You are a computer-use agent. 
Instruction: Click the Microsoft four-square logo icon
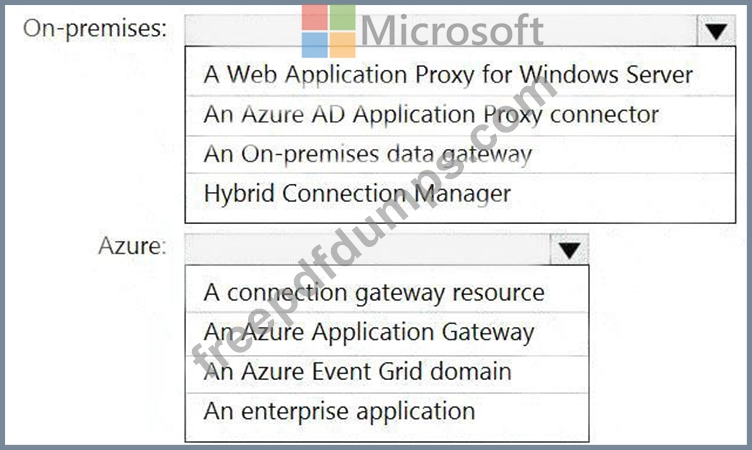[x=329, y=31]
